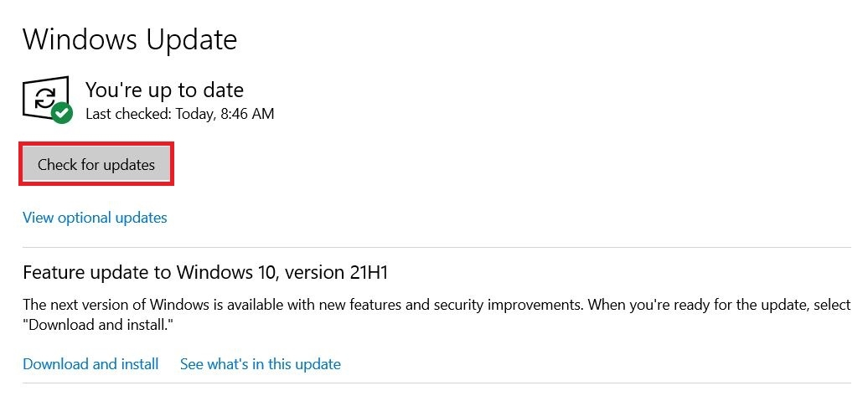This screenshot has height=396, width=868.
Task: Click the Check for updates button
Action: point(96,165)
